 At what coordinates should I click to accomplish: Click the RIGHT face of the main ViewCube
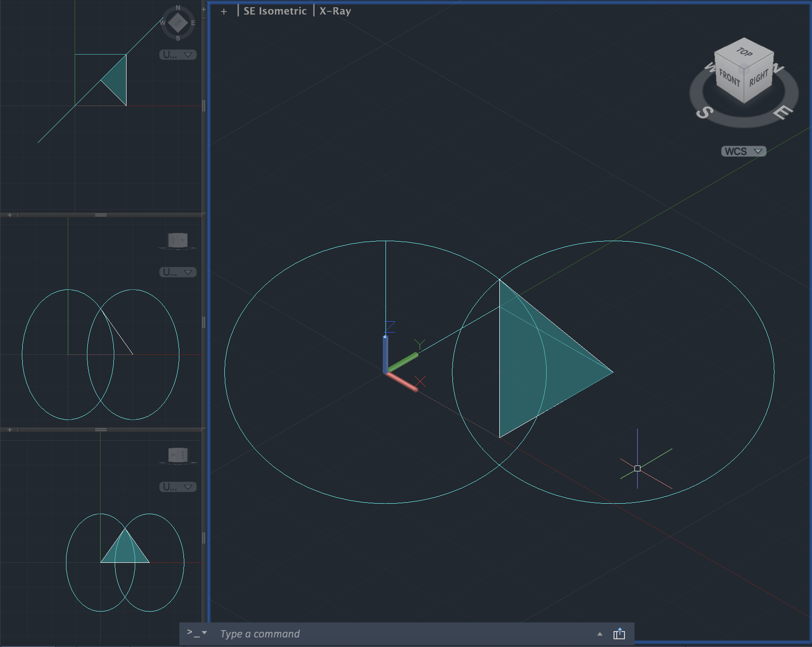[x=759, y=78]
